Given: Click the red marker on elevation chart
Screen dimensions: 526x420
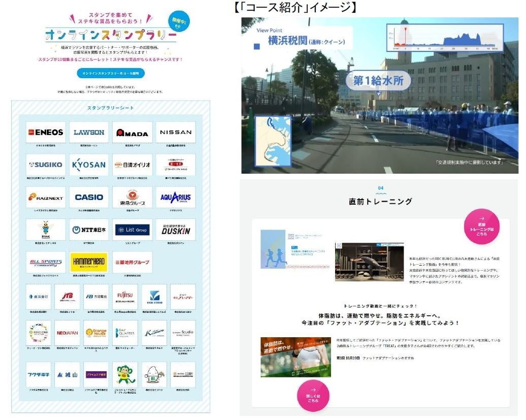Looking at the screenshot, I should tap(405, 29).
